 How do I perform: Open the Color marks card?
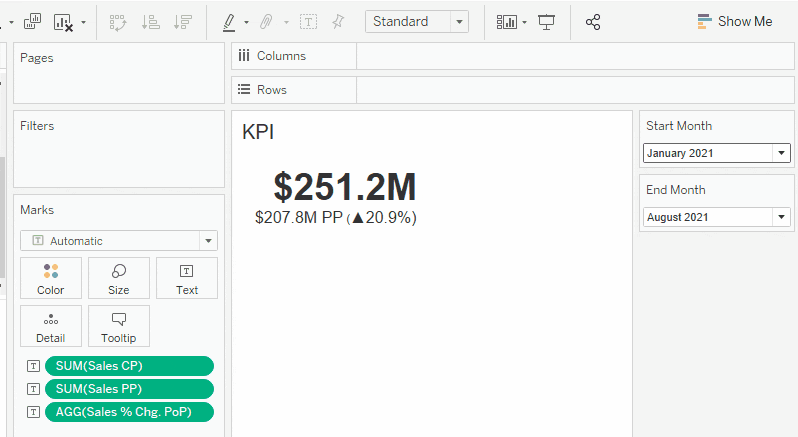[x=51, y=278]
